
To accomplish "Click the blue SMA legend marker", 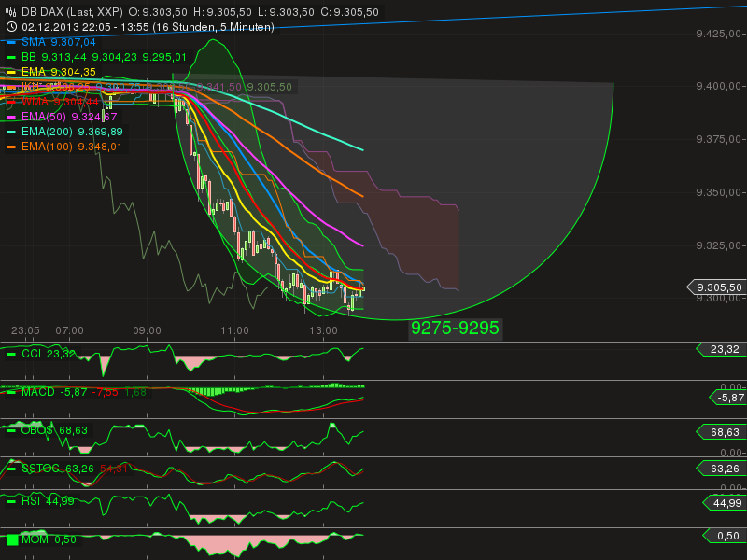I will (x=11, y=42).
